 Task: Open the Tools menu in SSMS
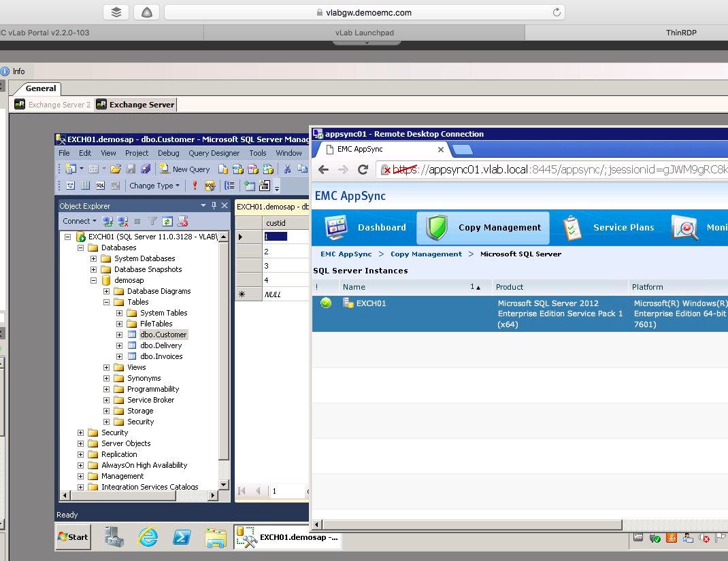tap(258, 153)
